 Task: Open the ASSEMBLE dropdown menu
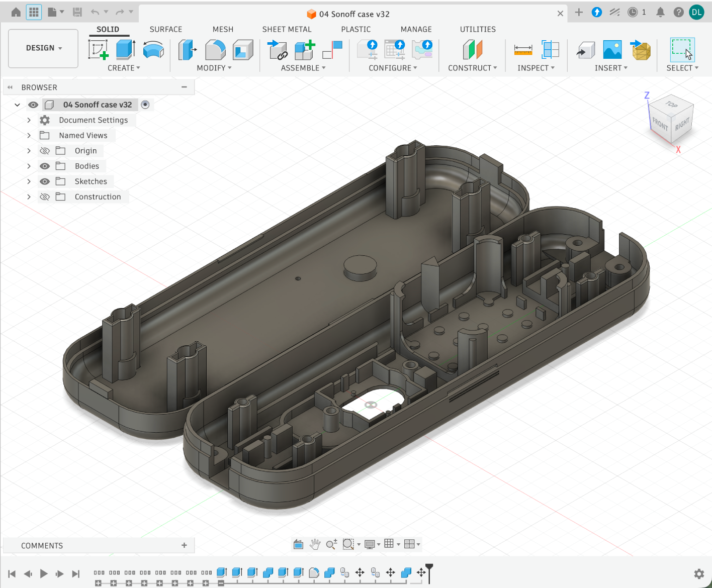coord(303,68)
